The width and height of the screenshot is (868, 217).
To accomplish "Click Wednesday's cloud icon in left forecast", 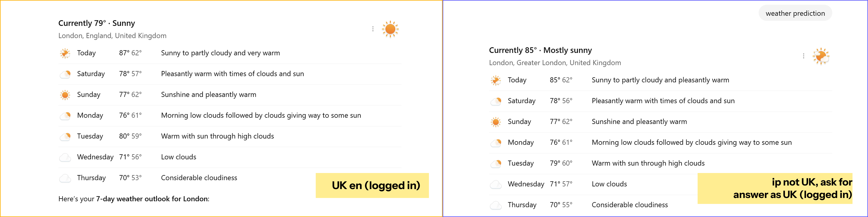I will [65, 157].
